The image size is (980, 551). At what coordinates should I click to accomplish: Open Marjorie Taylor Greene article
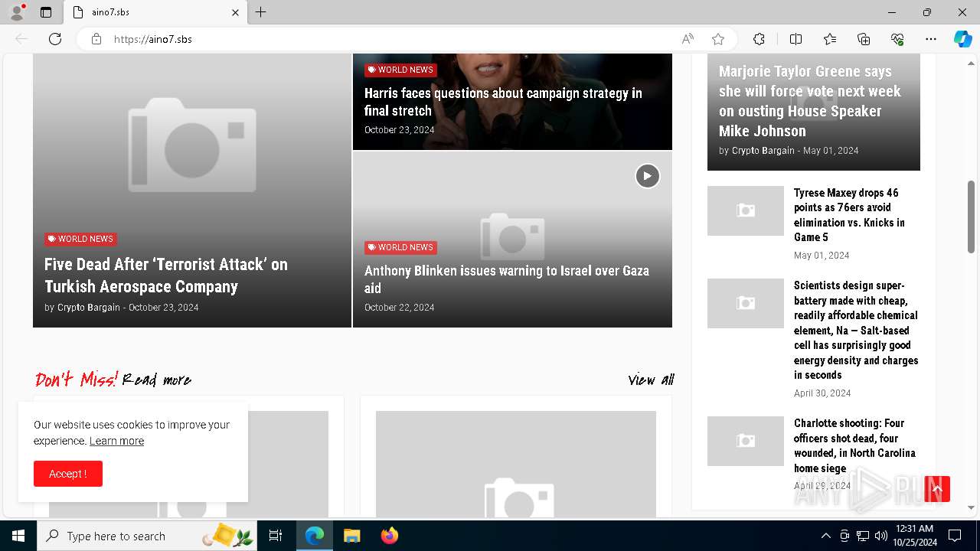(x=809, y=101)
